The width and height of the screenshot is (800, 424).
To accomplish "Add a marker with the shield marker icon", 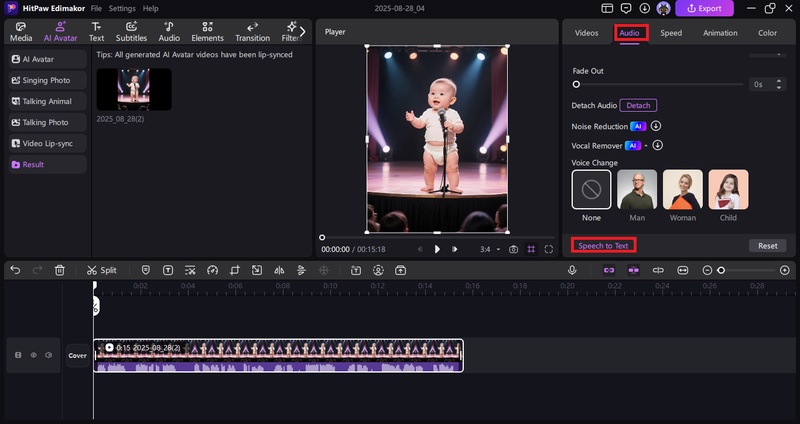I will pyautogui.click(x=145, y=270).
